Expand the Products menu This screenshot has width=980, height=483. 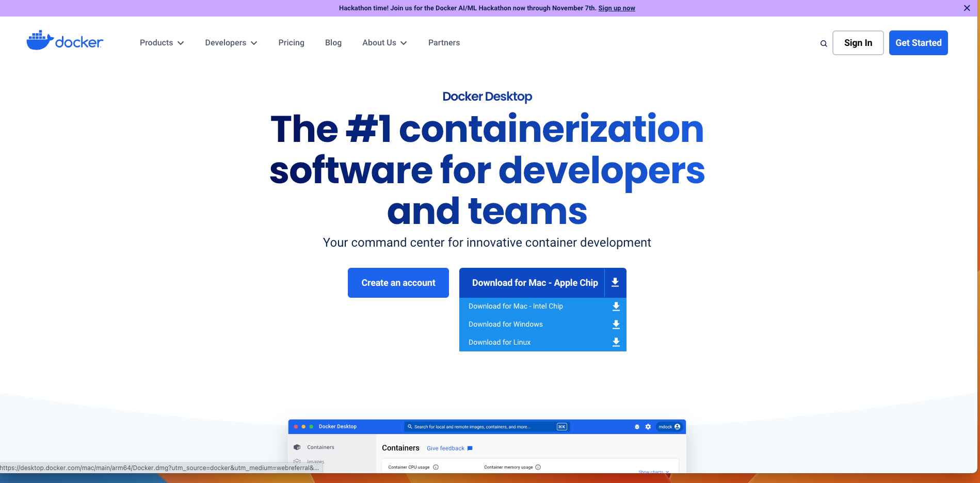[162, 43]
